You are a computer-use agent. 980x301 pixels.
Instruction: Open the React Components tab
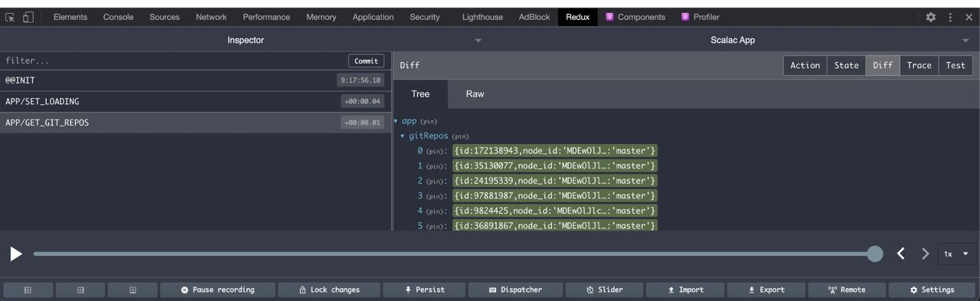(x=635, y=17)
